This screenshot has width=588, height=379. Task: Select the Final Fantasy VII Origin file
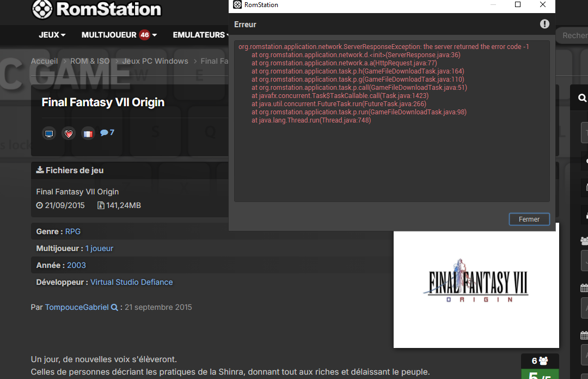coord(78,192)
